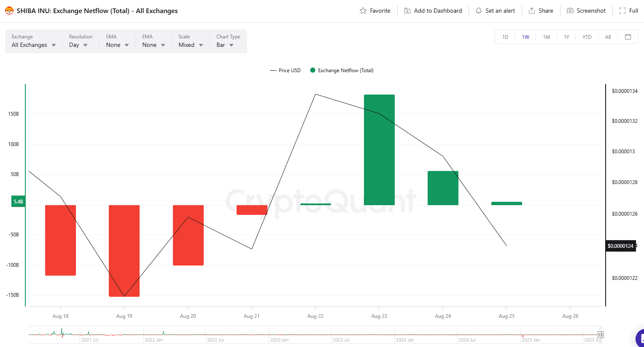Toggle the Exchange Netflow (Total) legend item
This screenshot has height=347, width=644.
coord(342,70)
